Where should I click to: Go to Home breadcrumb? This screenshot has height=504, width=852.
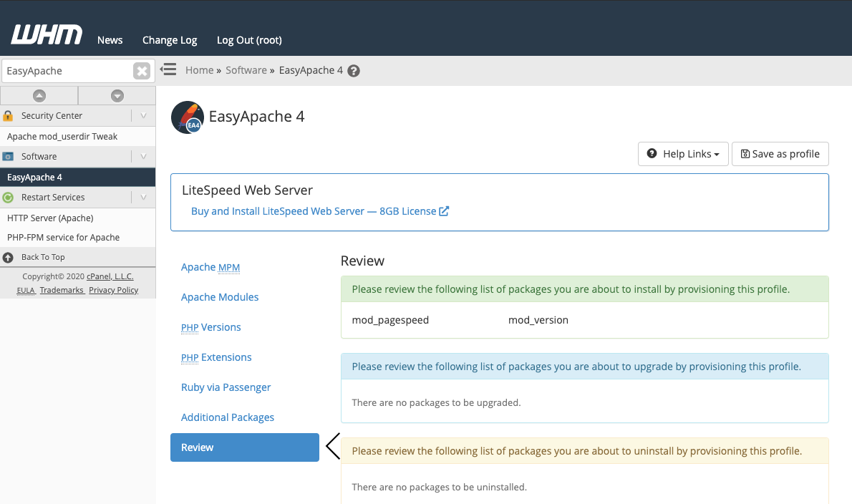[200, 70]
